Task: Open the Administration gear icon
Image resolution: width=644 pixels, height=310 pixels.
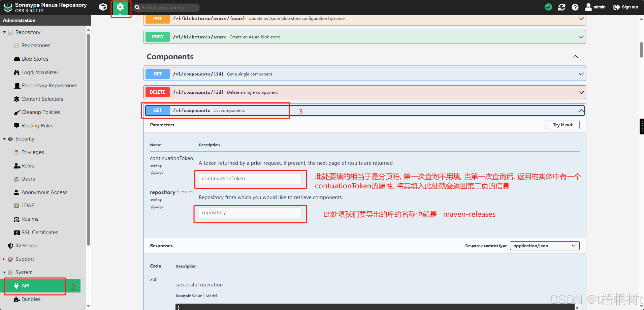Action: point(120,7)
